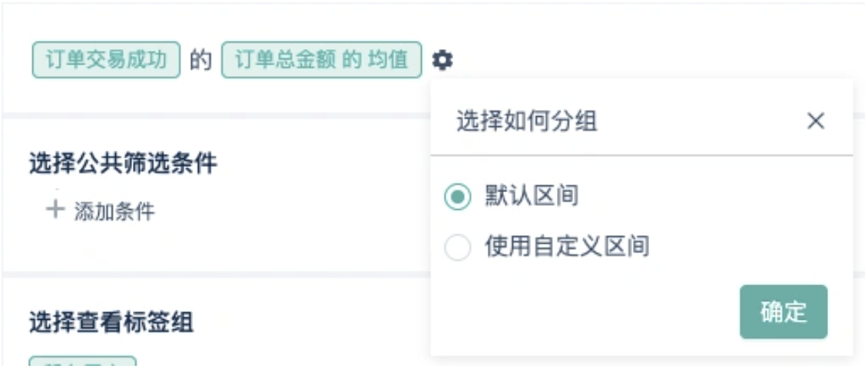Click the 选择如何分组 popup title
The image size is (868, 369).
click(527, 122)
